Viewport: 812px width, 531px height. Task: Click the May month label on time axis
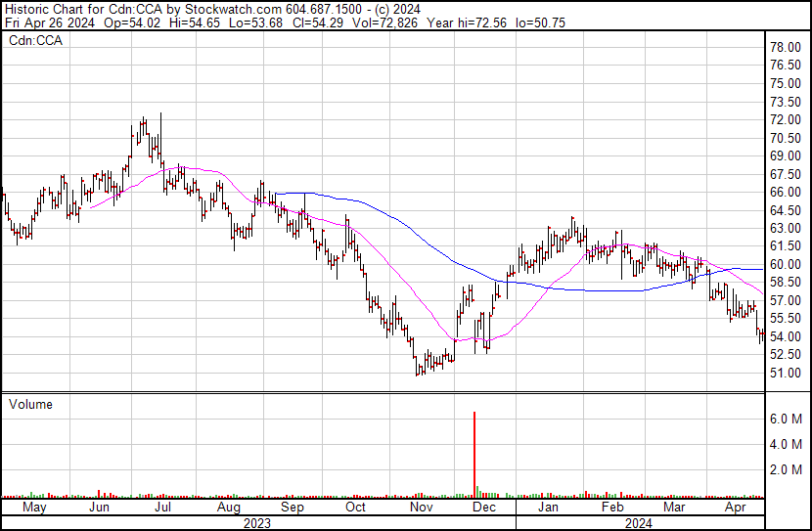pyautogui.click(x=34, y=508)
